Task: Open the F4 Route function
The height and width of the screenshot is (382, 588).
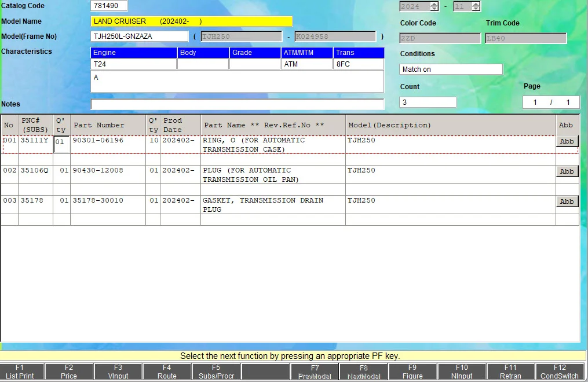Action: [167, 372]
